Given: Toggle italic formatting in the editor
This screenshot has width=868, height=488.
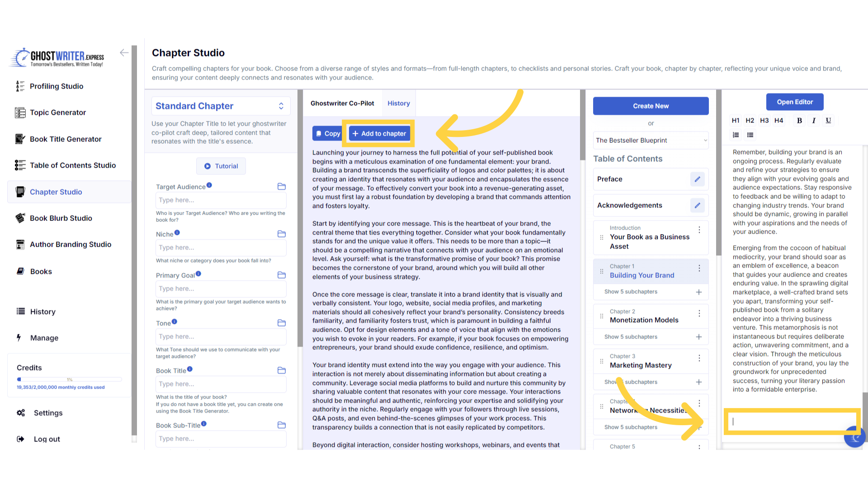Looking at the screenshot, I should coord(814,121).
